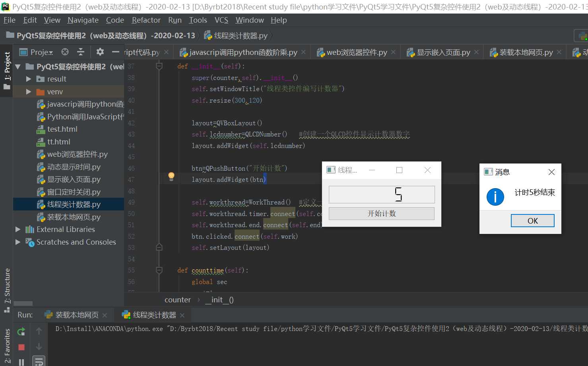Open the Refactor menu
This screenshot has height=366, width=588.
(x=146, y=20)
